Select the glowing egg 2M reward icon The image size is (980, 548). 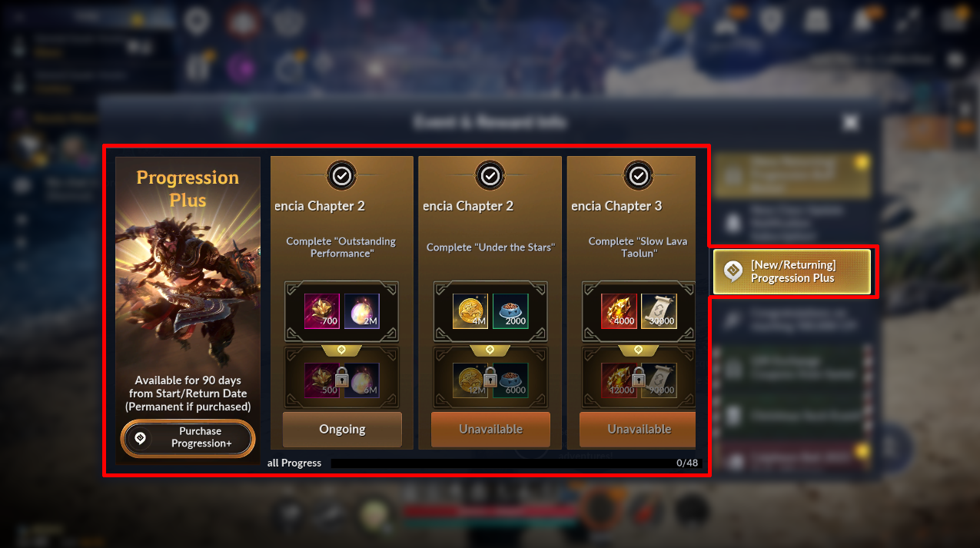pos(361,311)
